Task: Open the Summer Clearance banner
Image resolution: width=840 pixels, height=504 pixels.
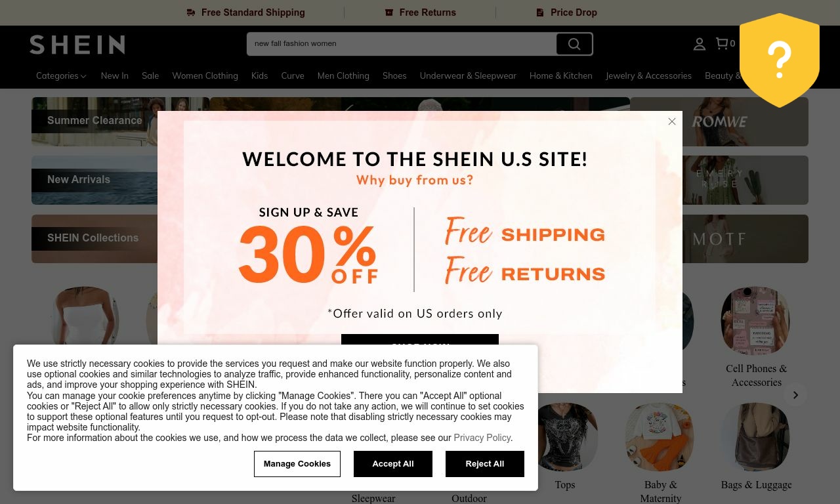Action: (x=94, y=121)
